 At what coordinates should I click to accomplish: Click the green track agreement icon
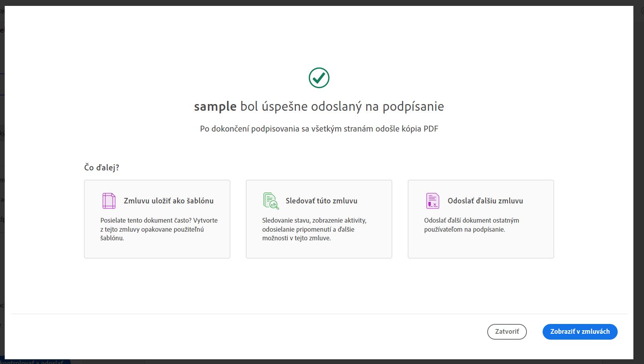[271, 201]
